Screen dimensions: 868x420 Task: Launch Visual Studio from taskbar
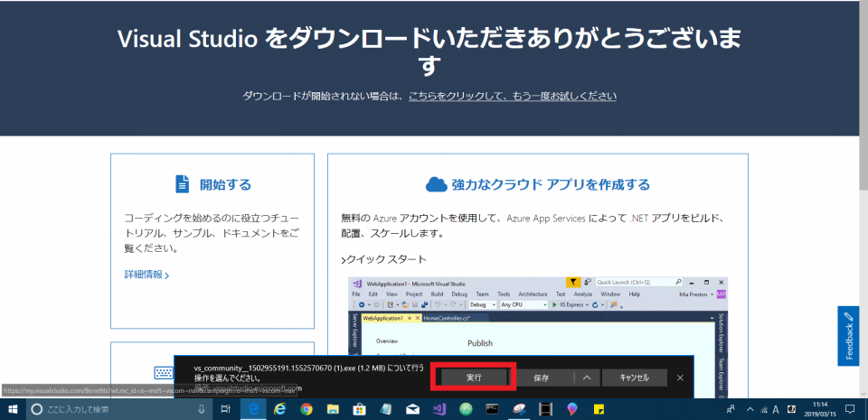[439, 409]
